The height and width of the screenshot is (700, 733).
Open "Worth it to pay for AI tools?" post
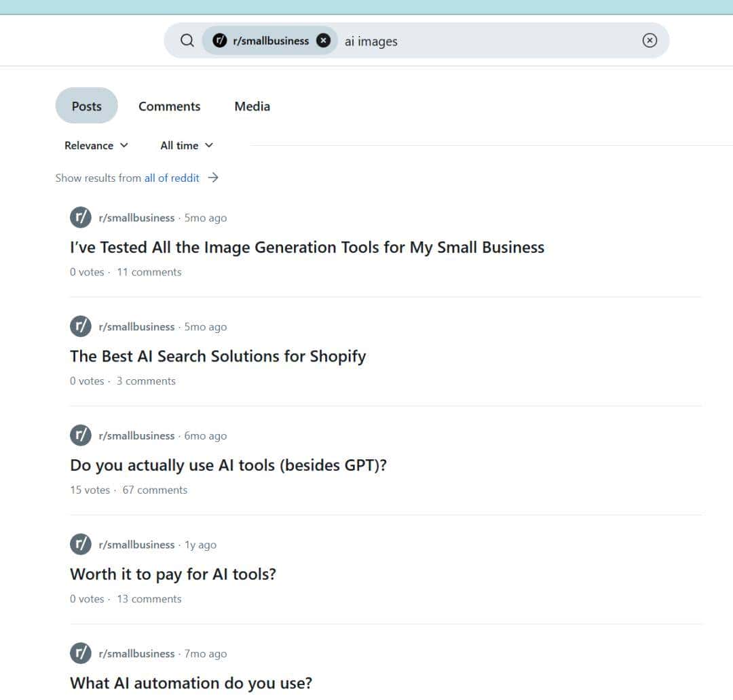point(173,575)
